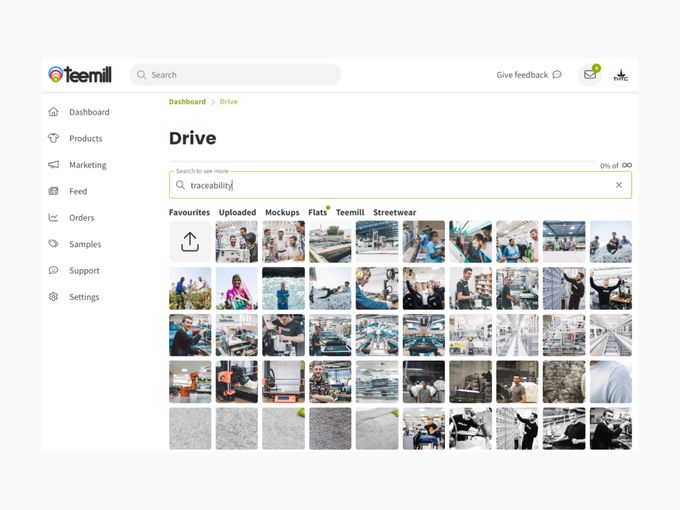
Task: Click the Samples tag icon
Action: 54,244
